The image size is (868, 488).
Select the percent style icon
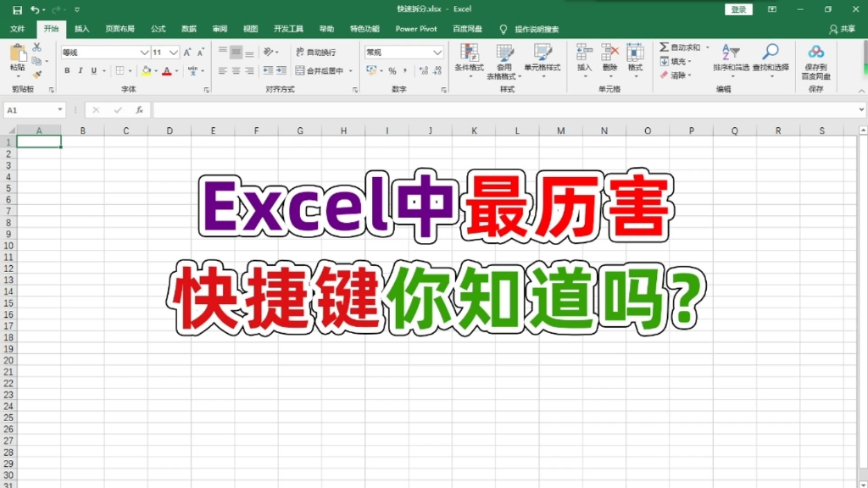[393, 71]
